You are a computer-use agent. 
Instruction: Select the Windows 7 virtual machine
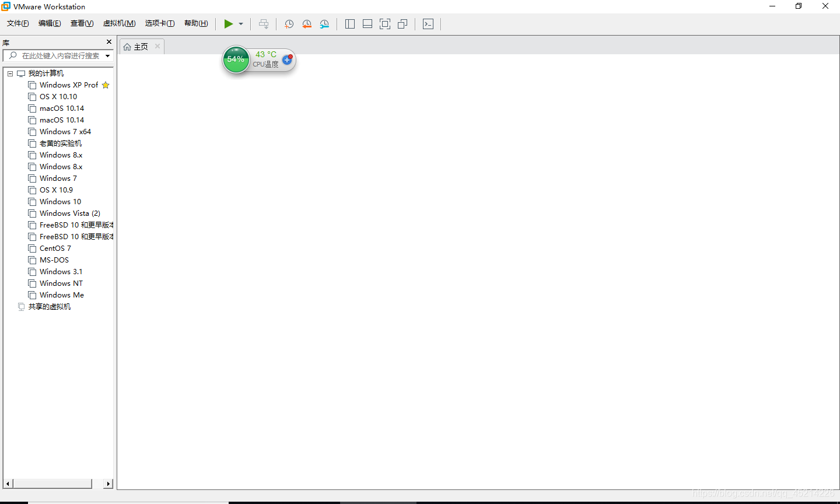(58, 178)
